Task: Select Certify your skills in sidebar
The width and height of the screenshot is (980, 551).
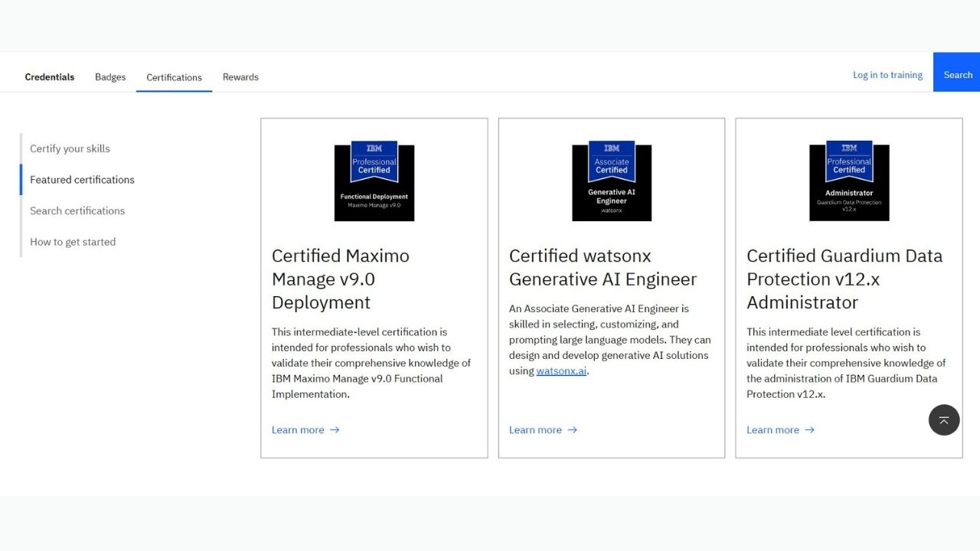Action: pyautogui.click(x=70, y=148)
